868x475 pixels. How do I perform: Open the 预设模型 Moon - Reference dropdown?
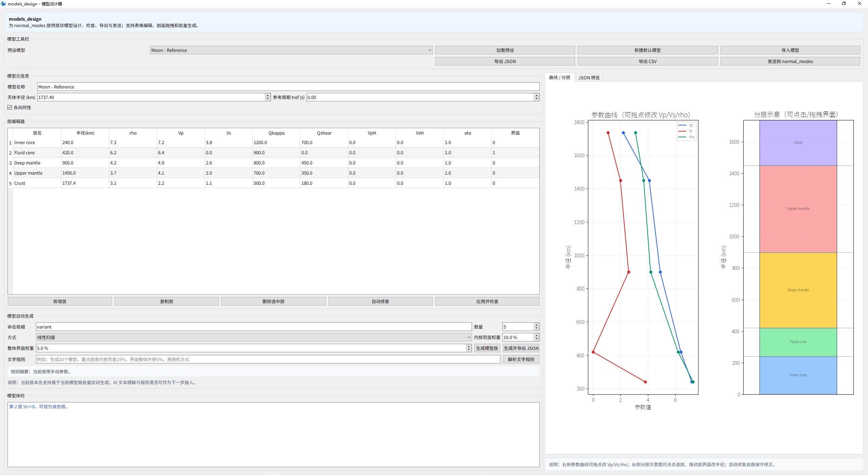[x=291, y=50]
